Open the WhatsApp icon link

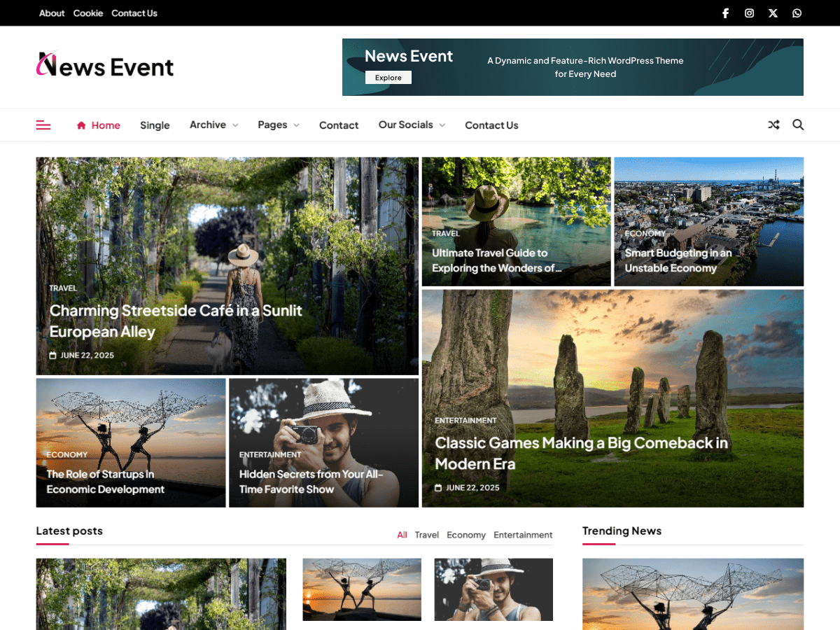(x=797, y=13)
